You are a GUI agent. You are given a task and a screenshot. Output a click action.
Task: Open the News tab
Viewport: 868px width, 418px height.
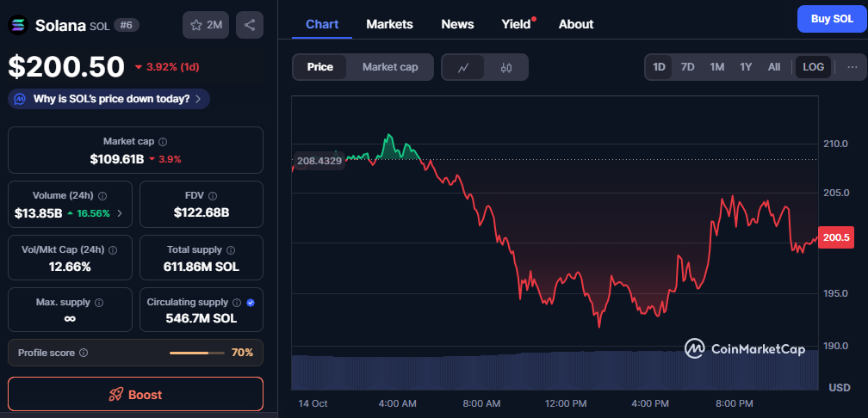pos(457,24)
